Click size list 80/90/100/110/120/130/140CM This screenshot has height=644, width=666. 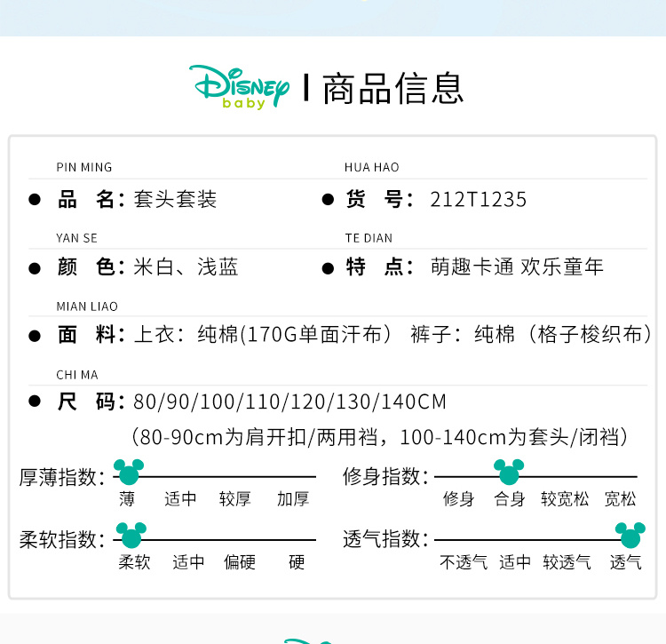coord(289,402)
